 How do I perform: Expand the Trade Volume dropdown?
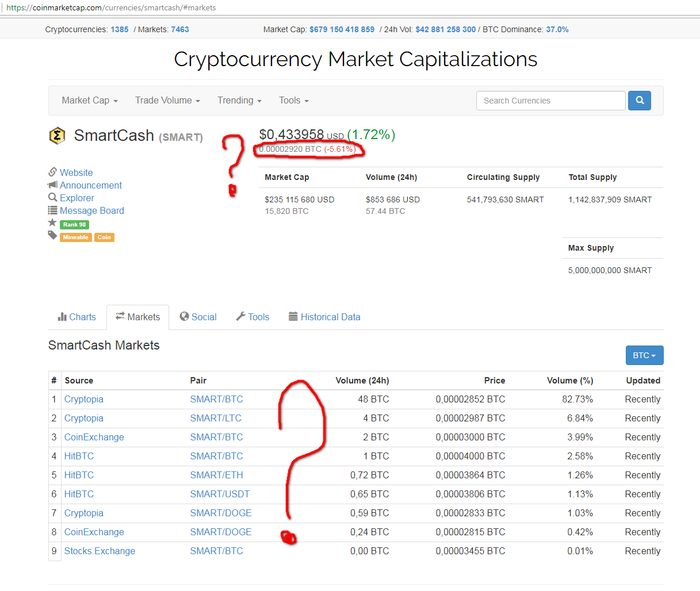pyautogui.click(x=167, y=101)
